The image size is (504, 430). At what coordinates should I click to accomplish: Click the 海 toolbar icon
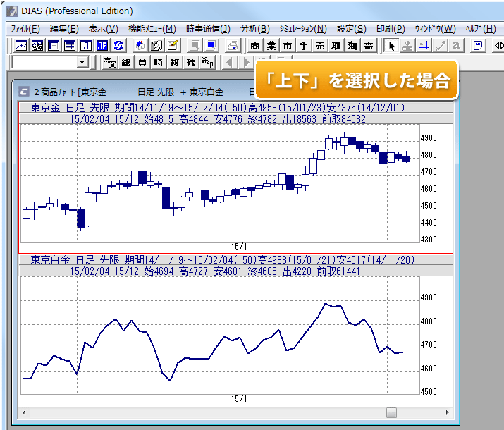click(x=352, y=46)
